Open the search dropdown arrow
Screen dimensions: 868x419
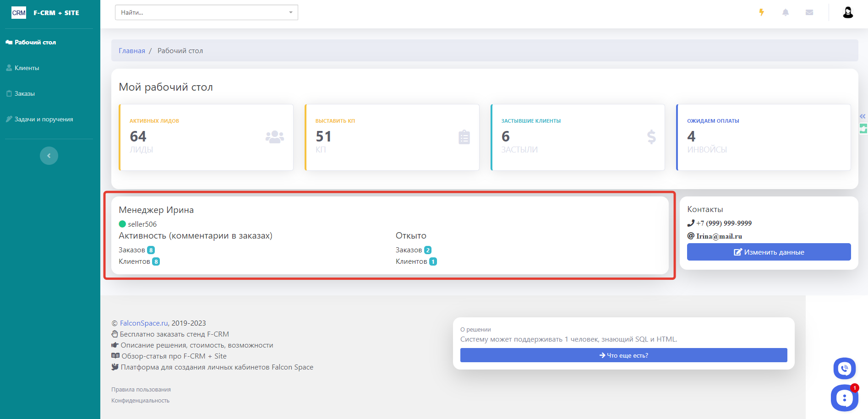(x=290, y=12)
